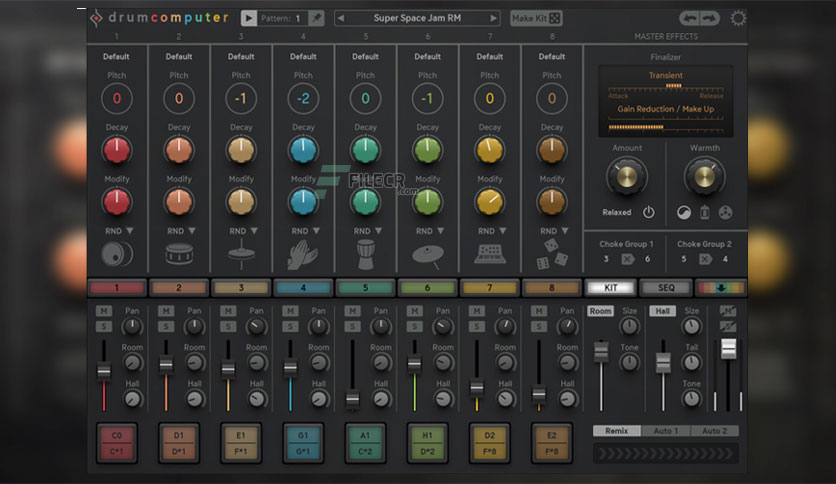This screenshot has width=836, height=484.
Task: Select the synth keyboard instrument icon
Action: tap(489, 254)
